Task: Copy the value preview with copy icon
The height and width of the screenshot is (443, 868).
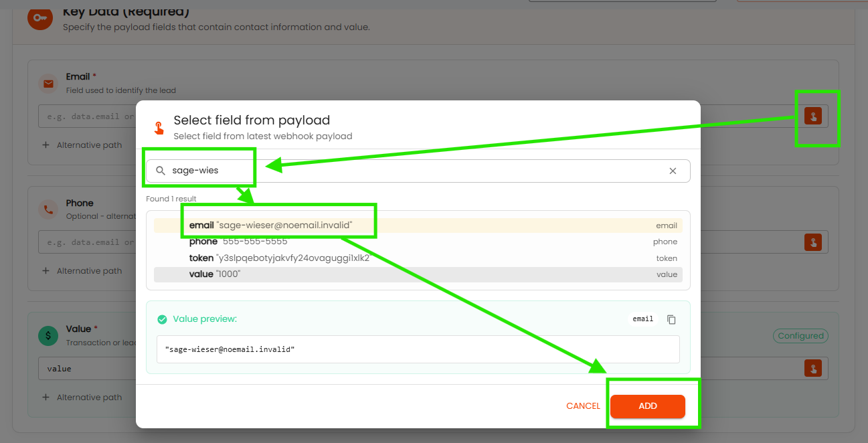Action: [x=671, y=319]
